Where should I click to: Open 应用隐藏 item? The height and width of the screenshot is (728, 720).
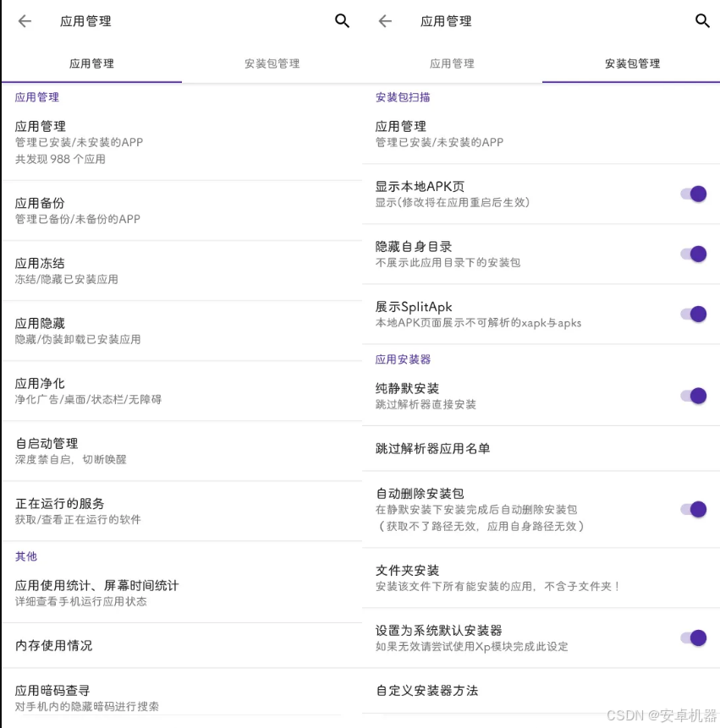click(182, 331)
